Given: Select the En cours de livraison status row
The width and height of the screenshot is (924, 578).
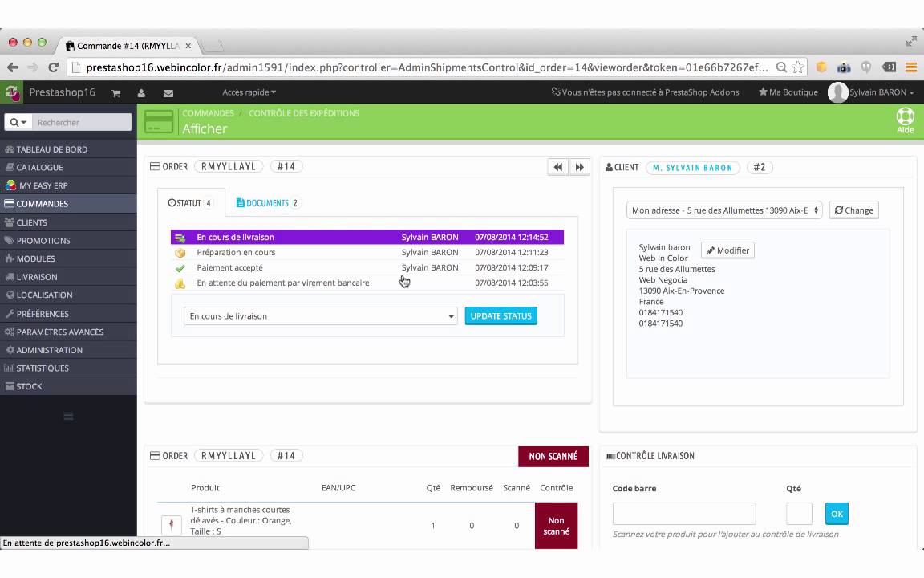Looking at the screenshot, I should [x=367, y=237].
